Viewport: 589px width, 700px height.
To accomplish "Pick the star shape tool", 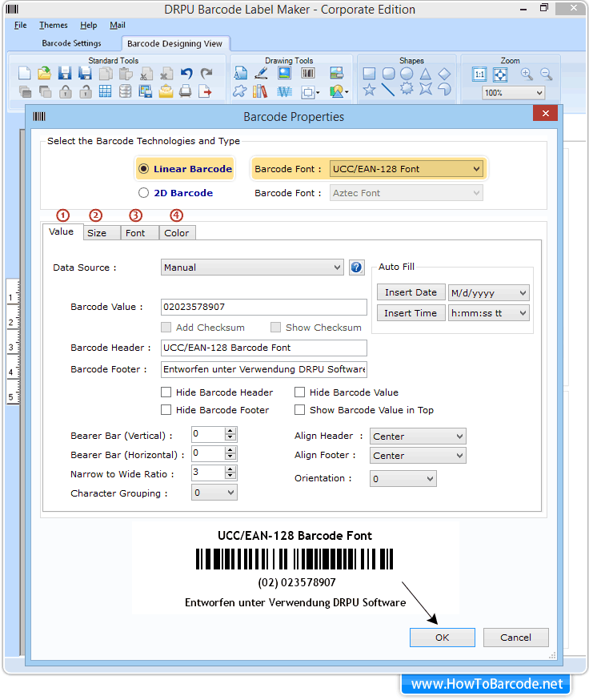I will (x=369, y=91).
